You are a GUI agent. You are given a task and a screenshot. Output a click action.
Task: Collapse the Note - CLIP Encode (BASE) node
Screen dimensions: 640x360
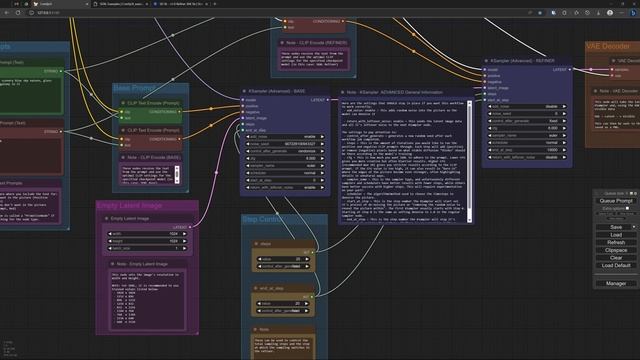click(123, 158)
